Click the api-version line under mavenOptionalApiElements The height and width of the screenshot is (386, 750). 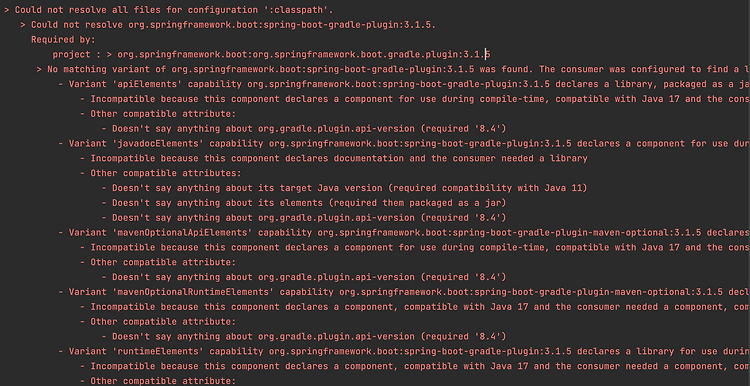(x=304, y=276)
